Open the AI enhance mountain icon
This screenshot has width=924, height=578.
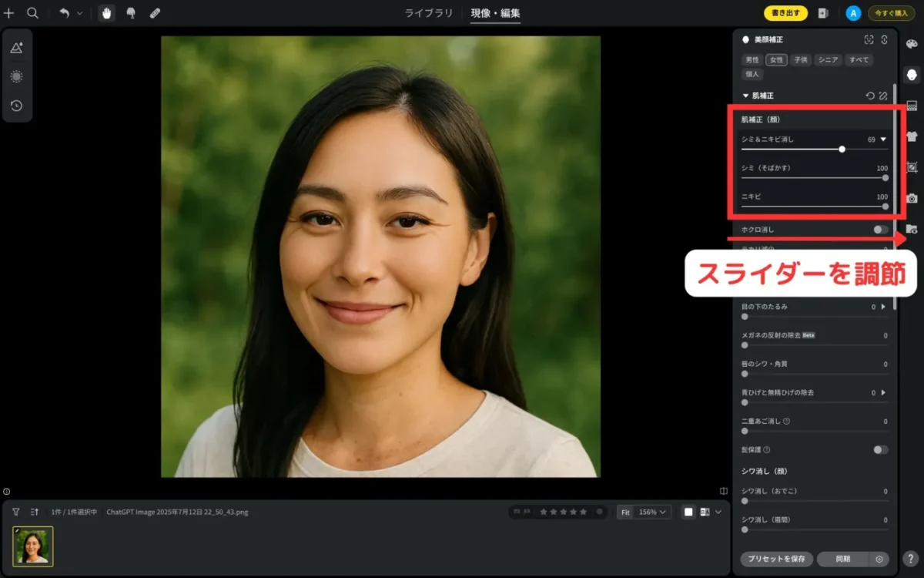(16, 48)
